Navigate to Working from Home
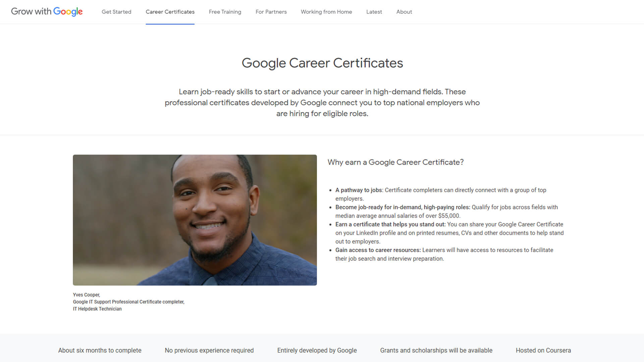Viewport: 644px width, 362px height. coord(326,12)
